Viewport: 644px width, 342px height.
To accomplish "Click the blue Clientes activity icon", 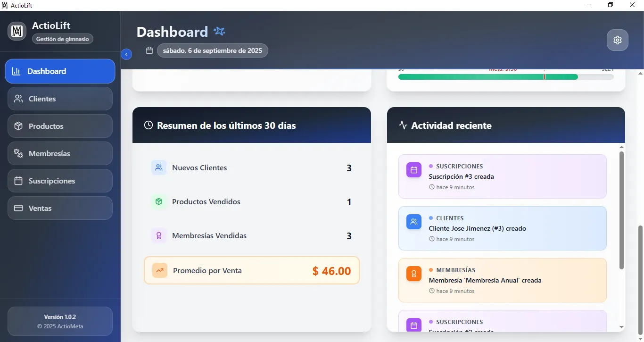I will coord(413,222).
